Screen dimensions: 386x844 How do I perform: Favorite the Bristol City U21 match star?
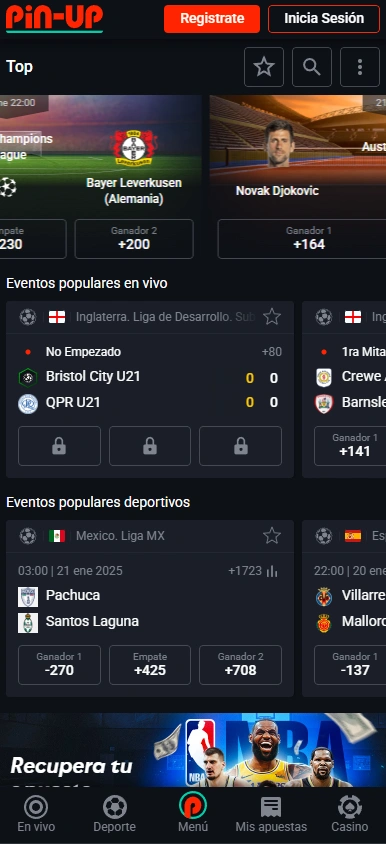click(272, 317)
